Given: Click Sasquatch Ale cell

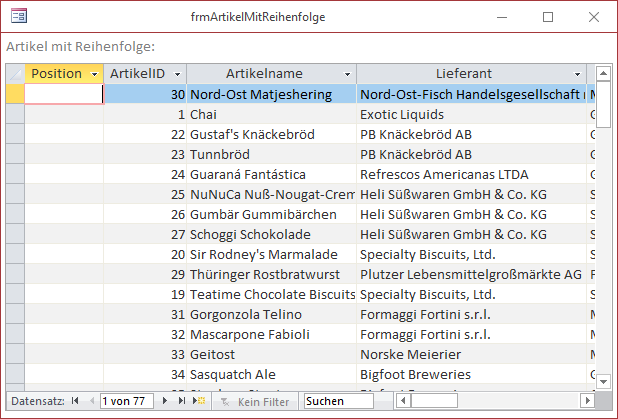Looking at the screenshot, I should click(272, 374).
